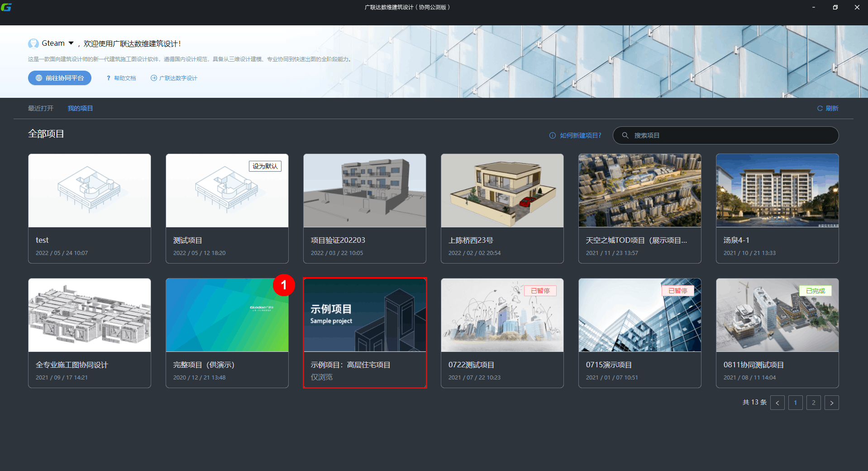The height and width of the screenshot is (471, 868).
Task: Click the date 2021 / 11 / 23 13:57
Action: [612, 253]
